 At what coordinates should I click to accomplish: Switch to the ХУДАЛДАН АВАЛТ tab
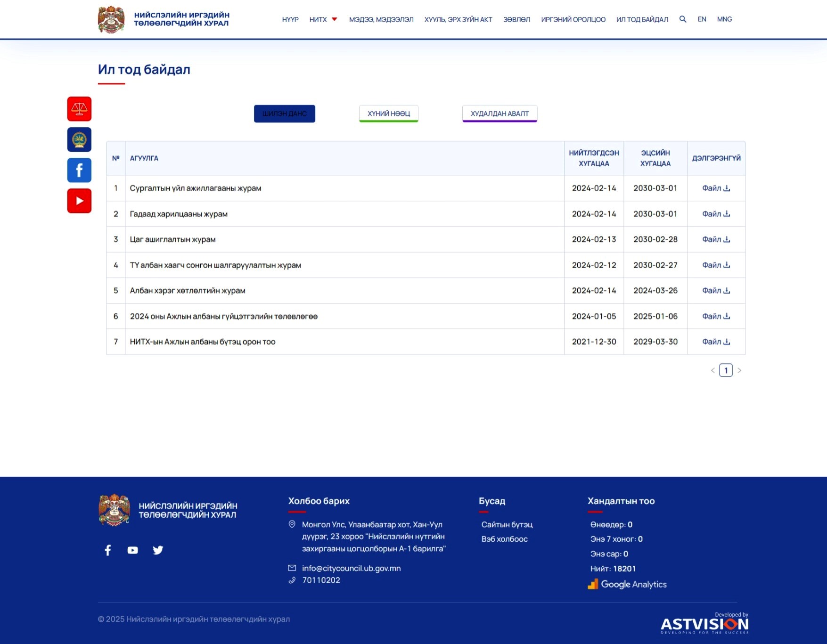point(499,114)
